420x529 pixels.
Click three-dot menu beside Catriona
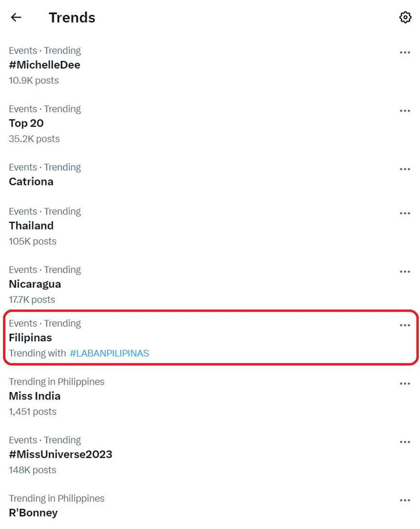click(x=405, y=169)
